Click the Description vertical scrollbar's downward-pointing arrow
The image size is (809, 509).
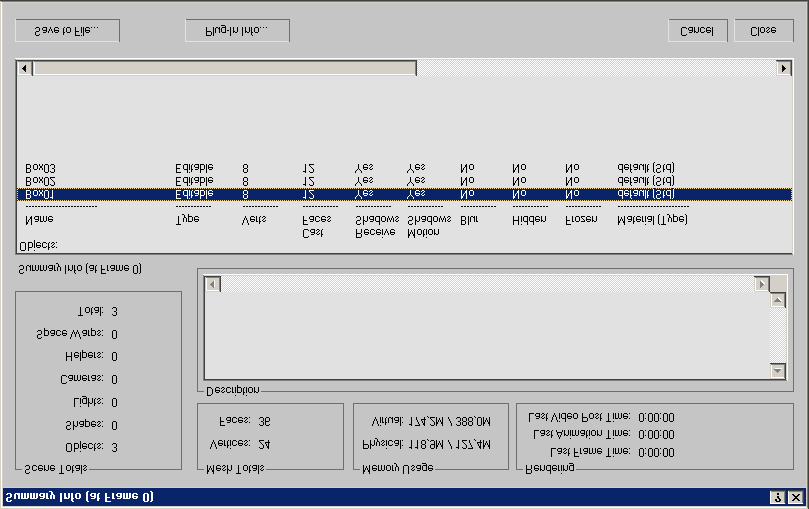coord(778,370)
